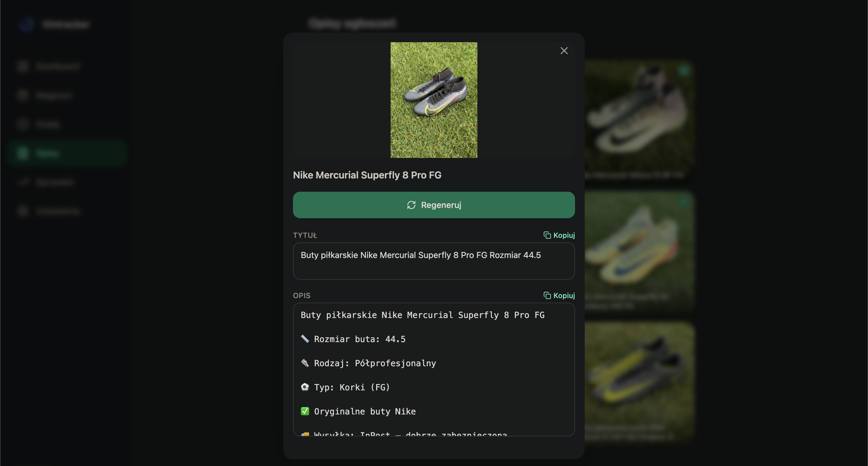Image resolution: width=868 pixels, height=466 pixels.
Task: Click the green Regeneruj button
Action: [434, 205]
